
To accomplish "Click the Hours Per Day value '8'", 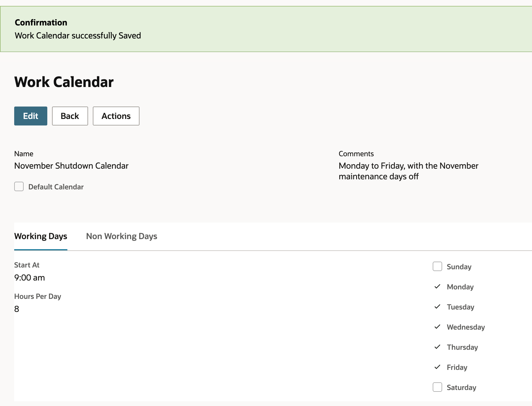I will coord(17,309).
